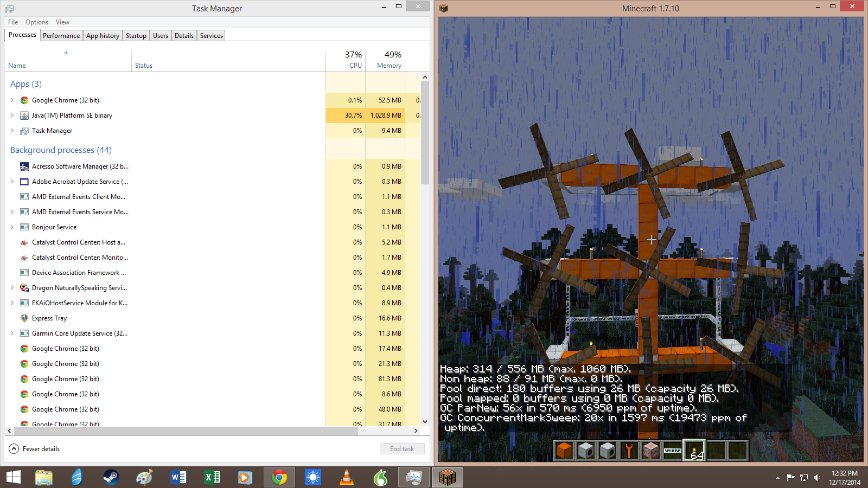Select the red patterned block hotbar slot
Image resolution: width=868 pixels, height=488 pixels.
[x=651, y=450]
